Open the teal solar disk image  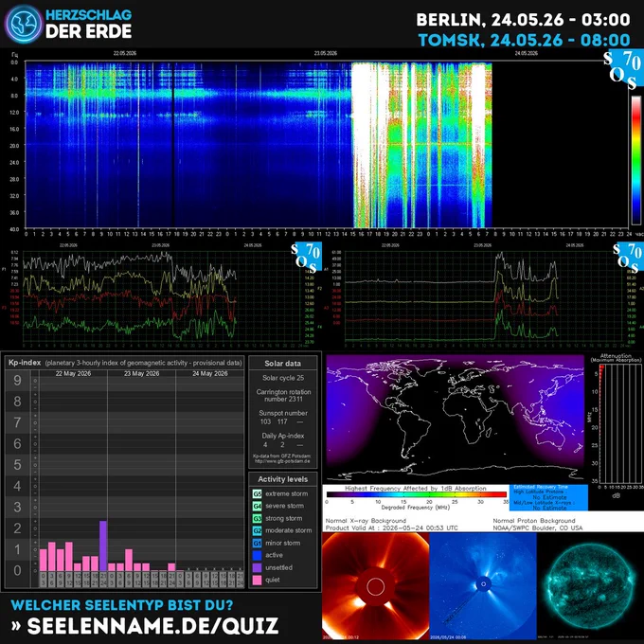590,586
